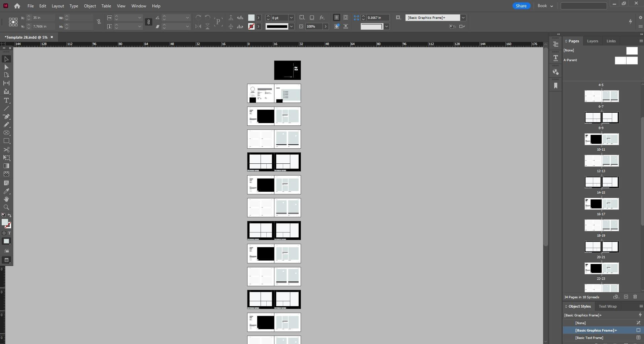644x344 pixels.
Task: Select the Direct Selection tool
Action: (6, 67)
